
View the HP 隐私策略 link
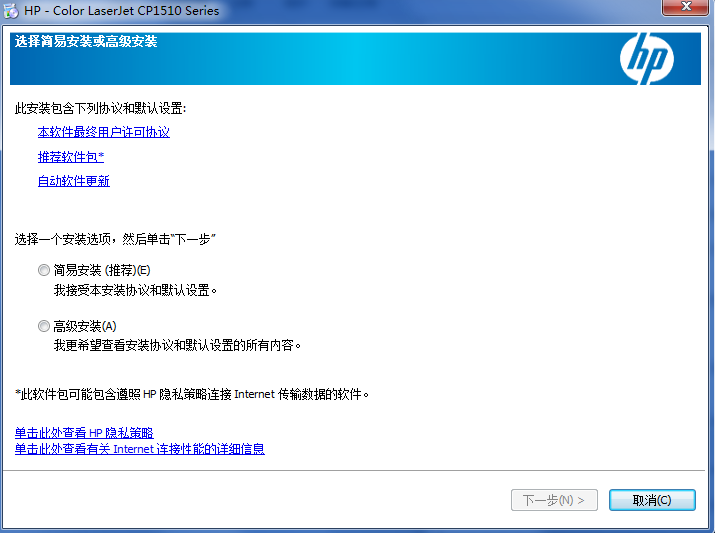coord(84,433)
